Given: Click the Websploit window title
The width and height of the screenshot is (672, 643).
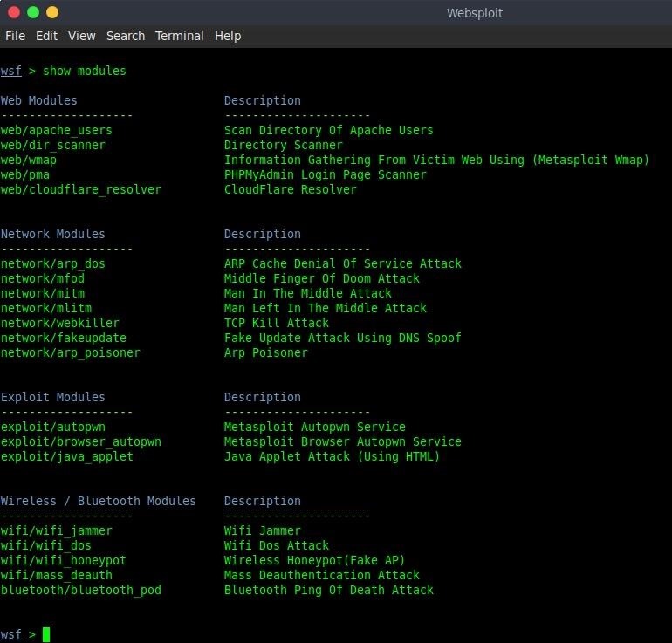Looking at the screenshot, I should [x=474, y=13].
